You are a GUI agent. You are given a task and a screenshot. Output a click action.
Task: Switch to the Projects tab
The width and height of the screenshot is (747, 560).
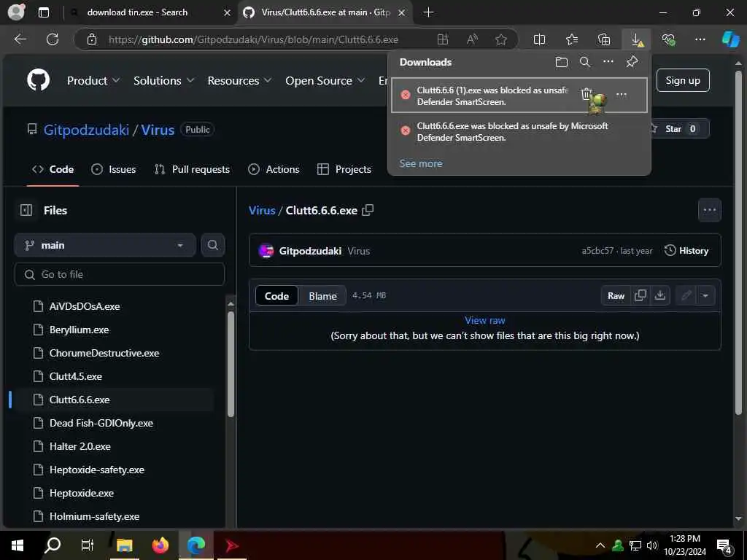[344, 169]
